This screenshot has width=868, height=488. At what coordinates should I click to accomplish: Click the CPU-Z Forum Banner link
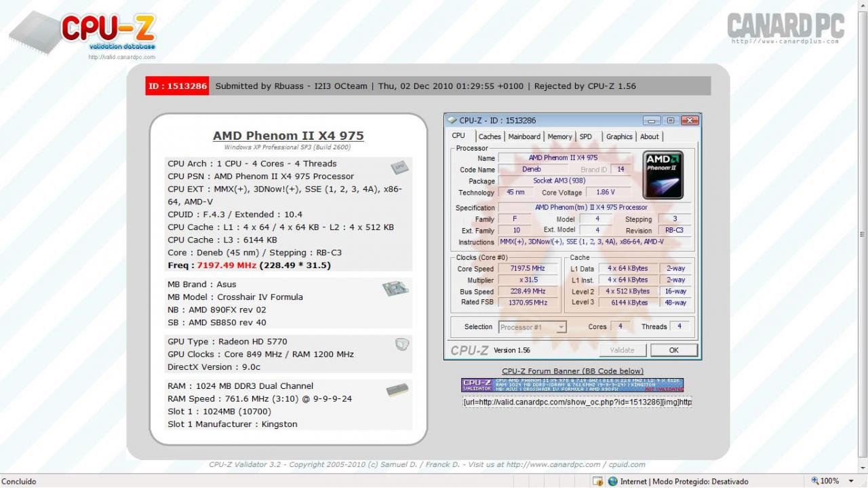point(572,371)
